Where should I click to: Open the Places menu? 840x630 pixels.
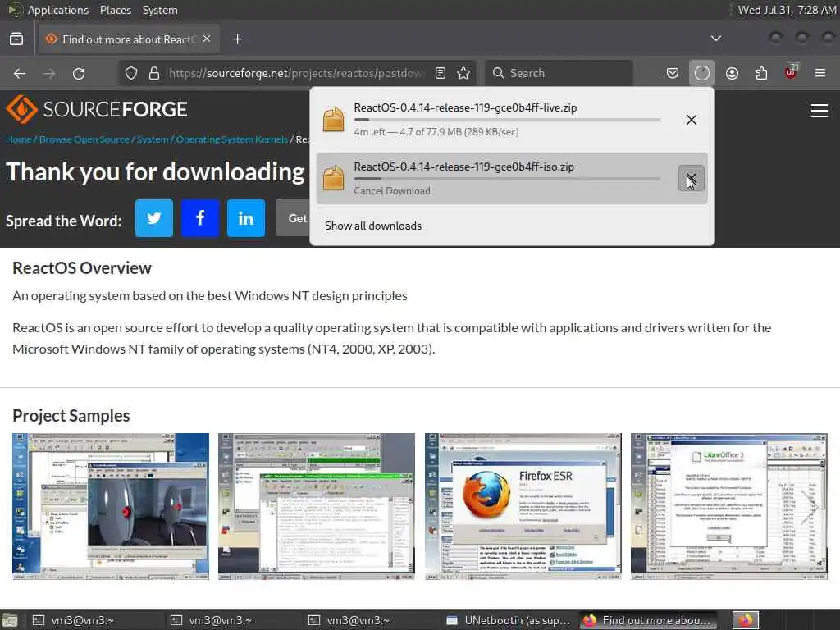pos(116,10)
